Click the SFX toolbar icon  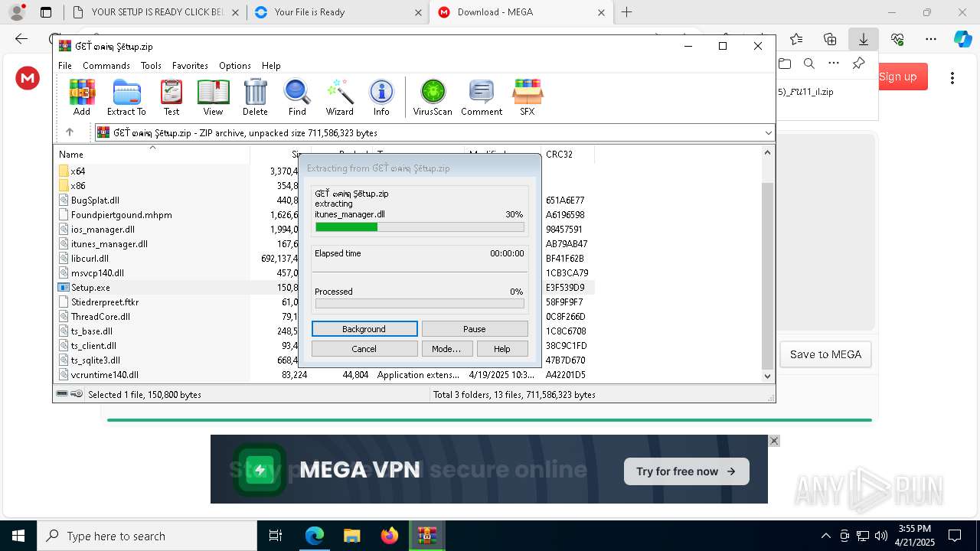[x=528, y=97]
